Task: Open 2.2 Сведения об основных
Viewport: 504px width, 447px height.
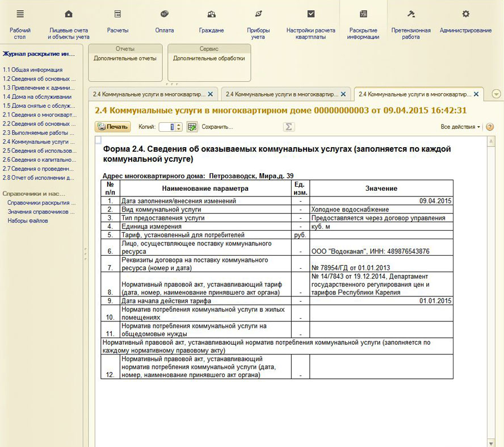Action: tap(39, 124)
